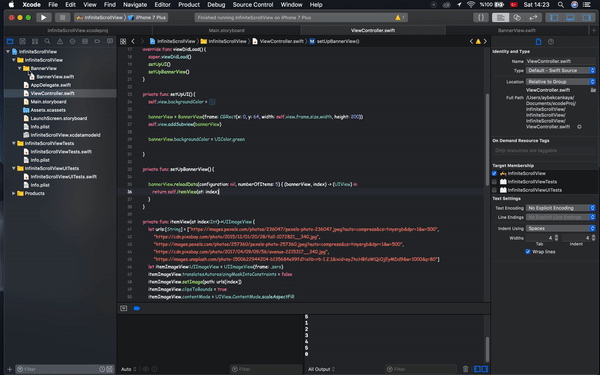Switch to the BannerView.swift tab

(x=517, y=30)
